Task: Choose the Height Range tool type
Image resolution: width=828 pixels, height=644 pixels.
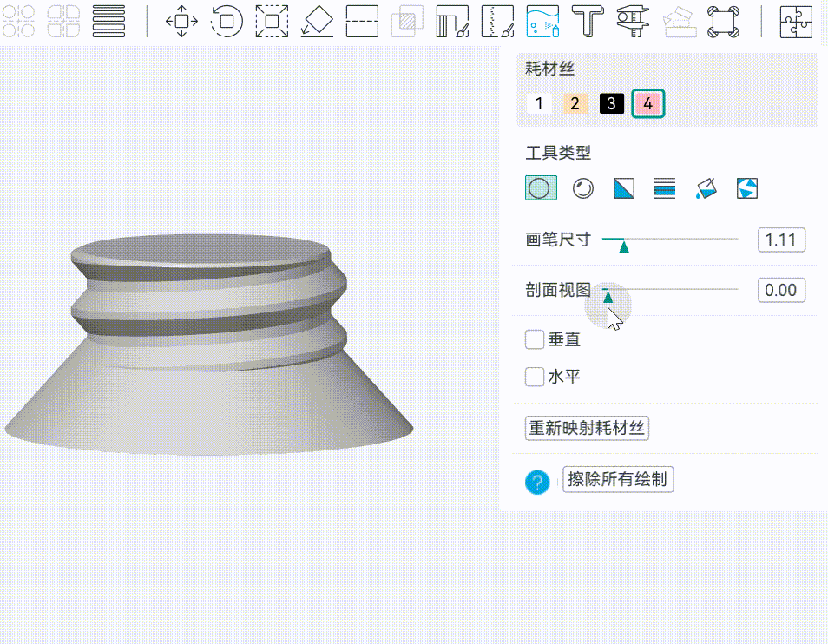Action: click(x=665, y=188)
